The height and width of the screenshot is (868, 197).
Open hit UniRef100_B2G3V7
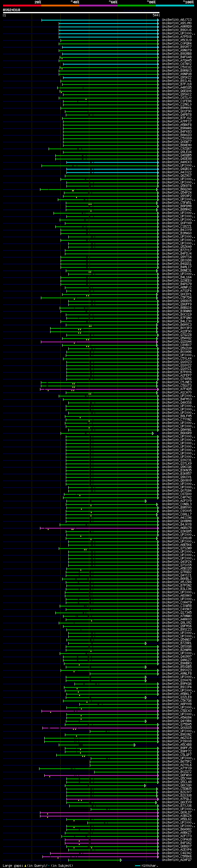(177, 792)
